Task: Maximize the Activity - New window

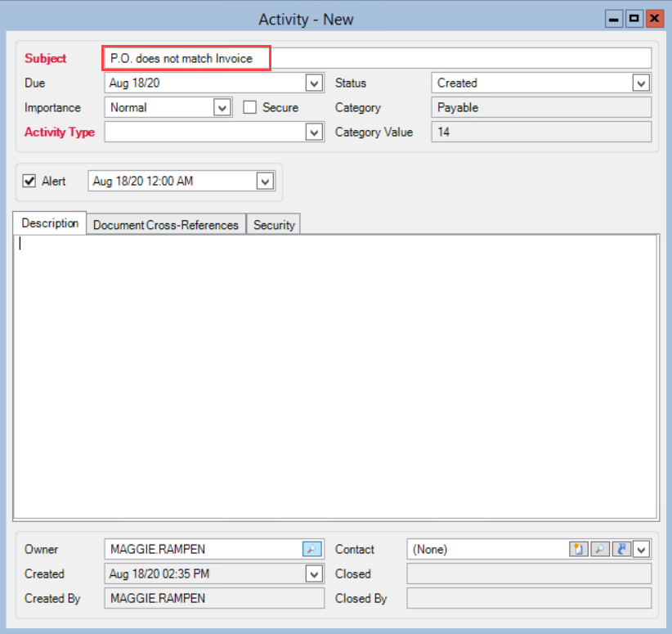Action: click(634, 19)
